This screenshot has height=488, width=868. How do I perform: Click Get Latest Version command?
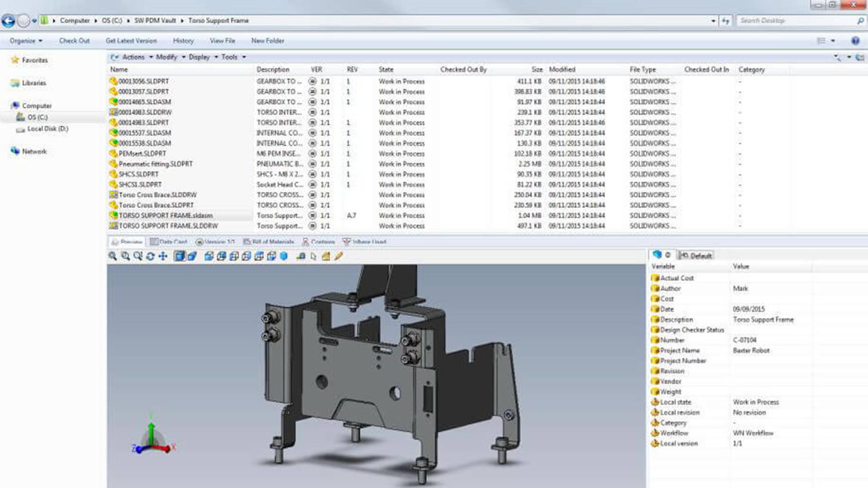click(131, 41)
